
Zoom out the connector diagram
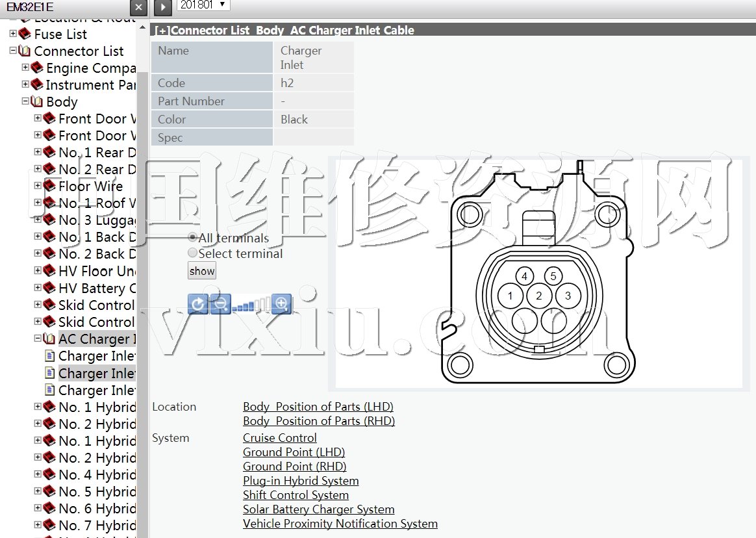(221, 303)
